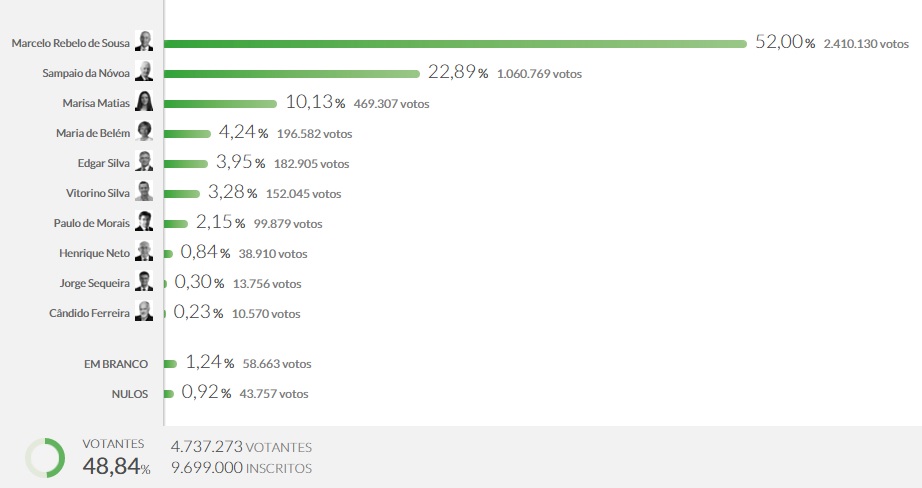Click Henrique Neto's photo

(x=145, y=252)
